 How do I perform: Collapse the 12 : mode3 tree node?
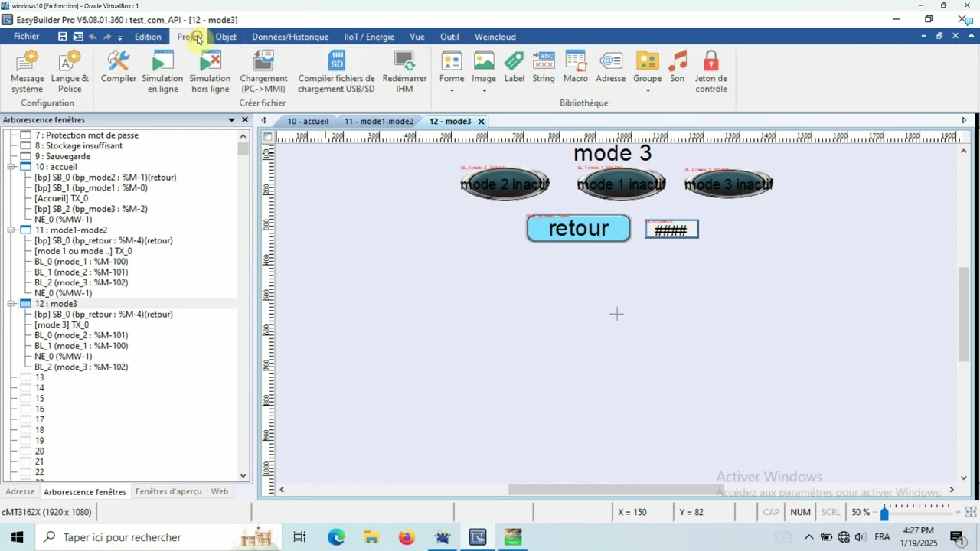pyautogui.click(x=11, y=304)
